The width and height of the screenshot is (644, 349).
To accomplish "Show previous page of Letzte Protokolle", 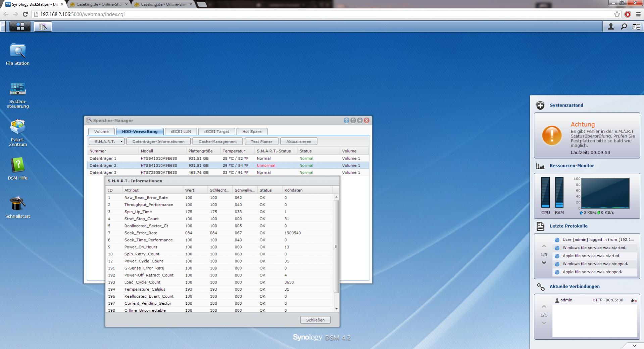I will tap(544, 246).
